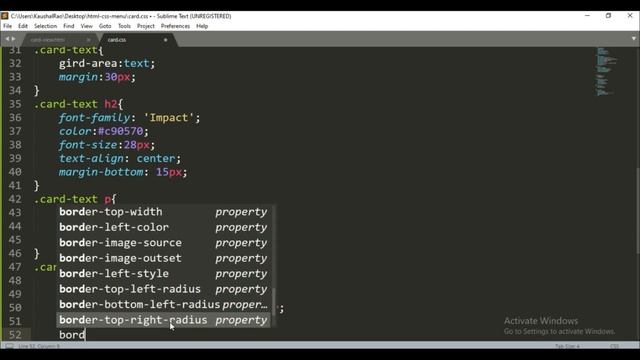Image resolution: width=640 pixels, height=360 pixels.
Task: Open the Edit menu
Action: click(23, 26)
